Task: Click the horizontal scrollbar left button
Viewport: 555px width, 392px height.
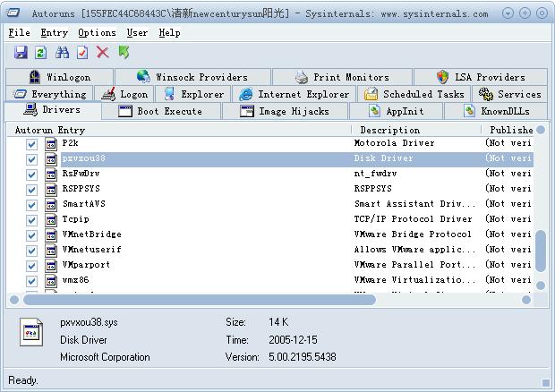Action: 14,300
